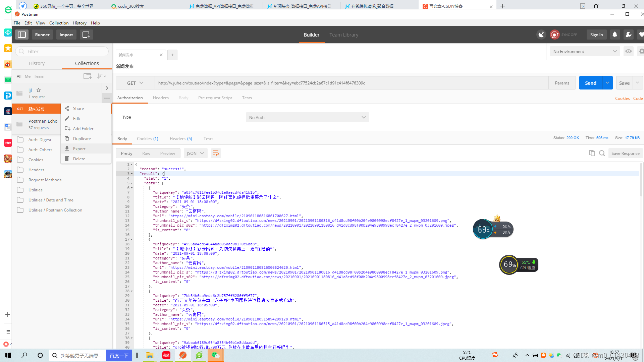
Task: Toggle line wrapping in the response viewer
Action: tap(216, 153)
